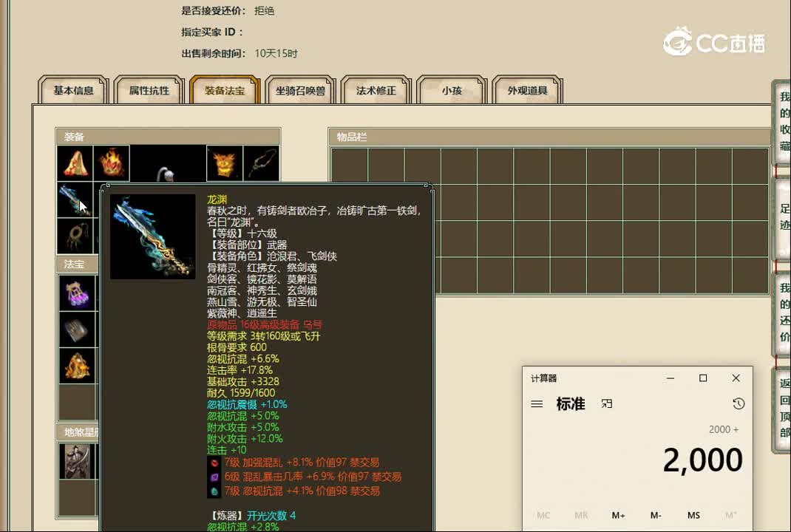The height and width of the screenshot is (532, 791).
Task: Open the 小孩 tab
Action: coord(452,90)
